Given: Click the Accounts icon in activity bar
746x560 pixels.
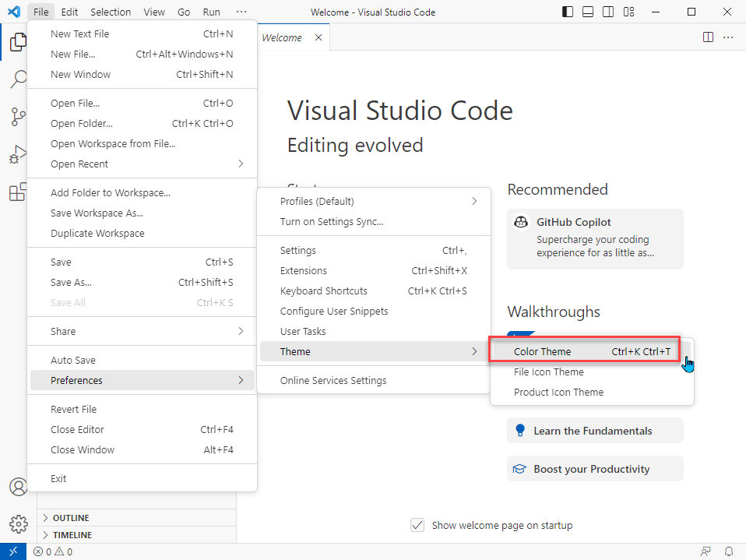Looking at the screenshot, I should click(x=17, y=487).
